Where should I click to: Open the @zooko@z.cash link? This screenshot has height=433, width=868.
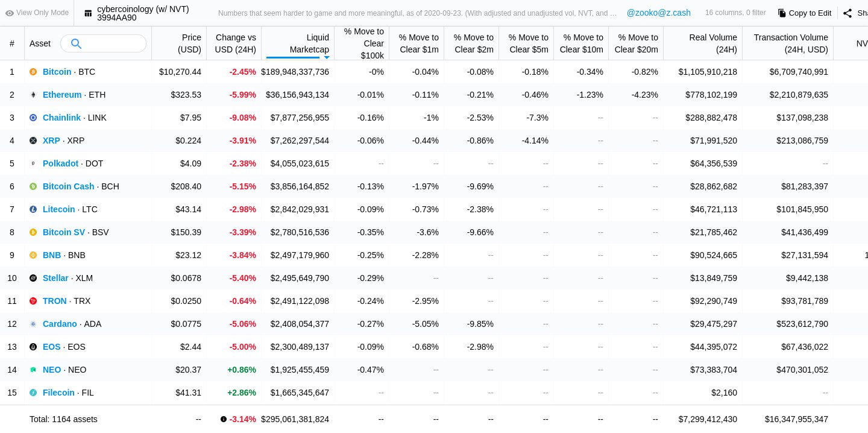click(659, 13)
